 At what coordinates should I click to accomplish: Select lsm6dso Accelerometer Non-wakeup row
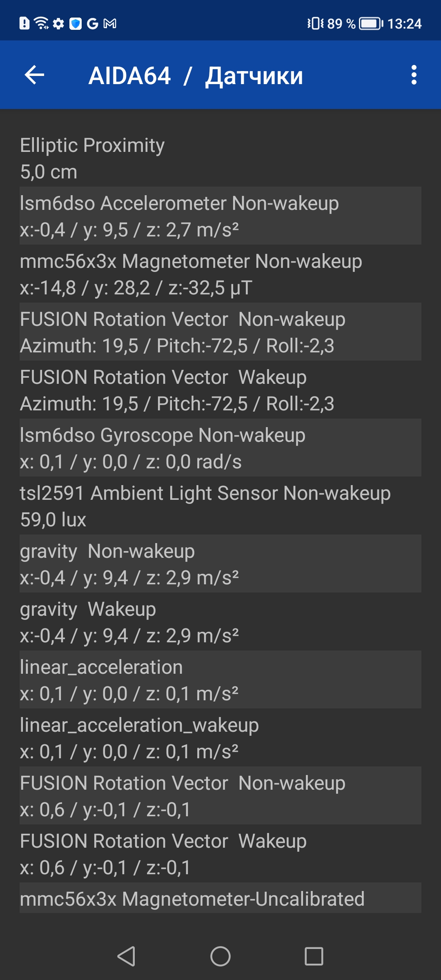point(220,216)
